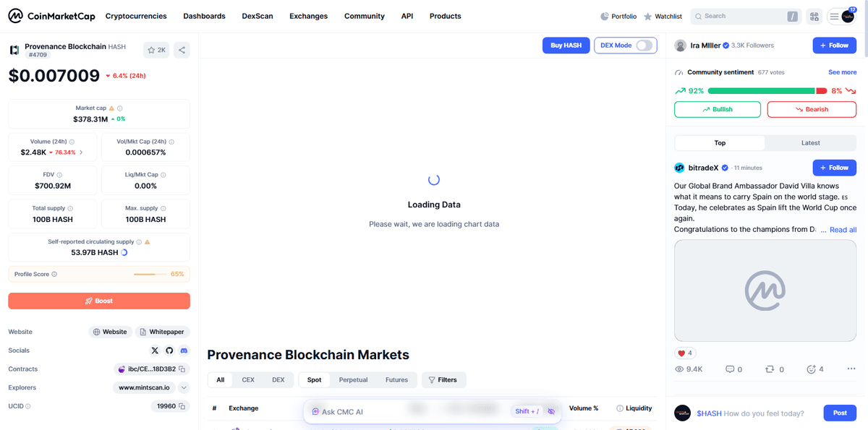Share the Provenance Blockchain page
The width and height of the screenshot is (868, 430).
click(x=182, y=50)
